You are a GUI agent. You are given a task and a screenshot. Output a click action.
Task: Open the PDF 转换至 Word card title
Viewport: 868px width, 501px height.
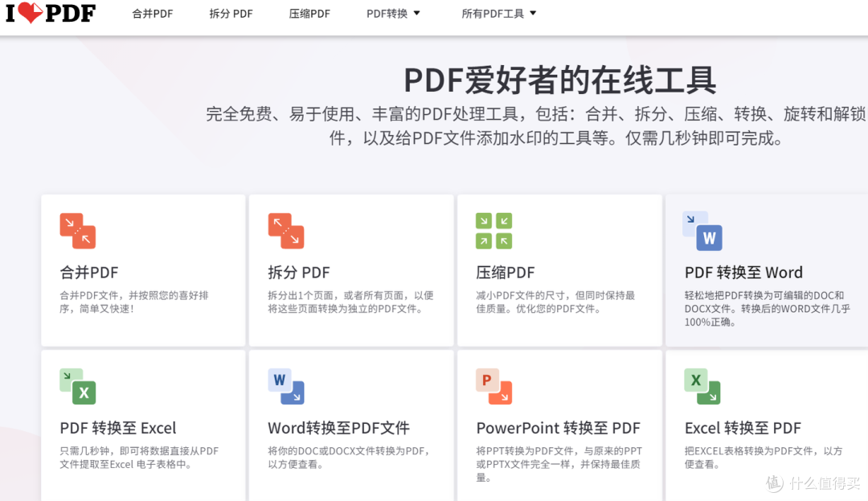pos(743,273)
